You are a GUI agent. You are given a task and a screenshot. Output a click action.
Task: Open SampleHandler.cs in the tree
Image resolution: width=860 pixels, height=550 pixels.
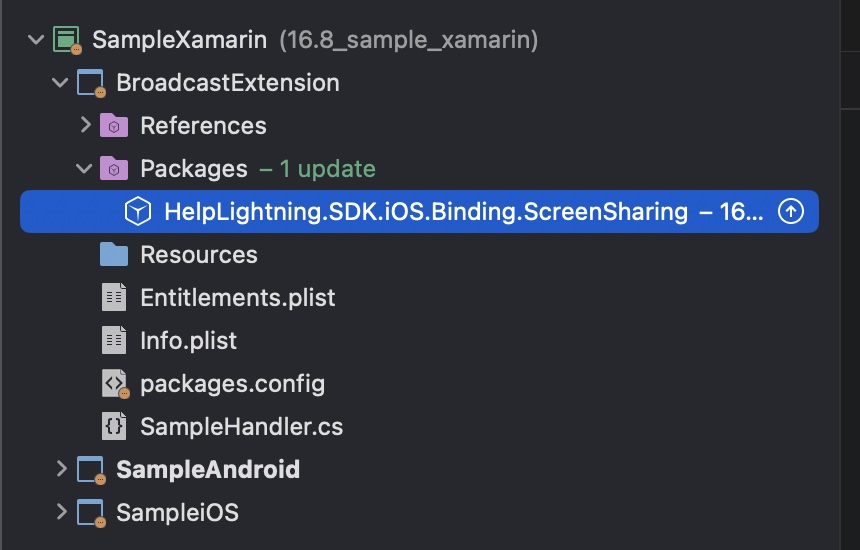point(241,427)
